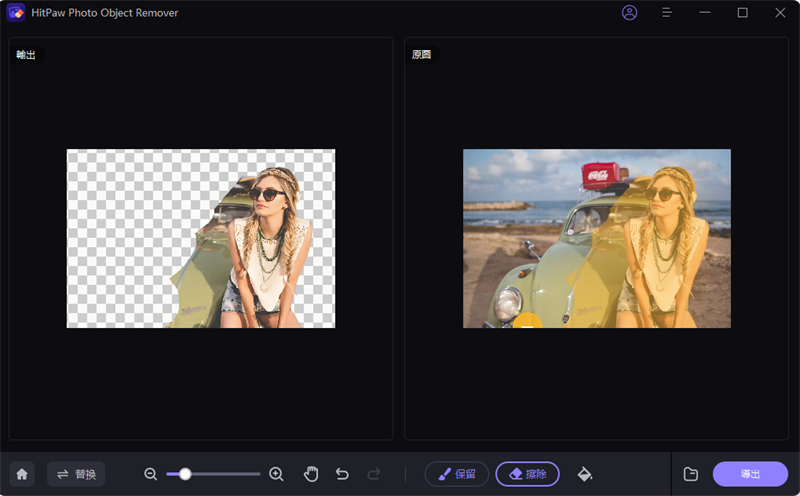Click the yellow brush cursor on original image
Screen dimensions: 800x496
click(527, 321)
